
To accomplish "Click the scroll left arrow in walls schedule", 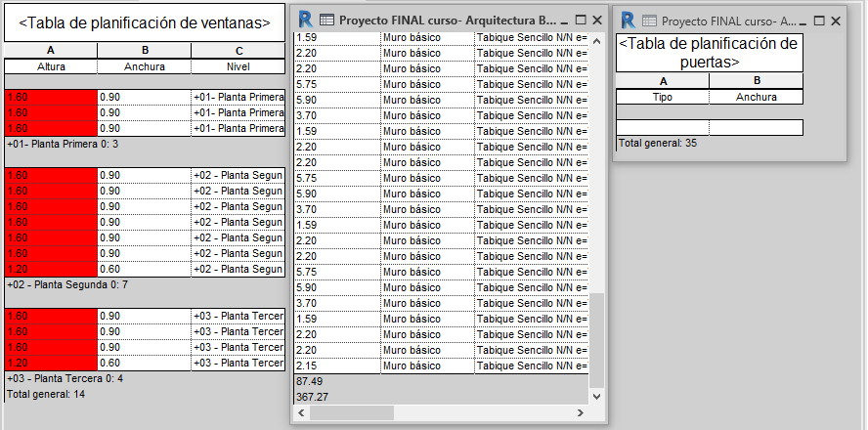I will click(x=301, y=412).
